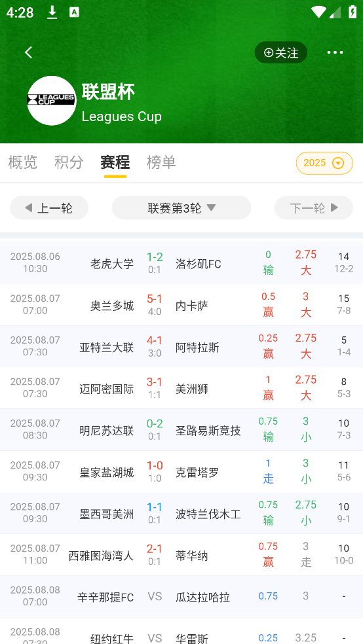Click the 0-2 score result
The image size is (363, 644).
point(155,424)
